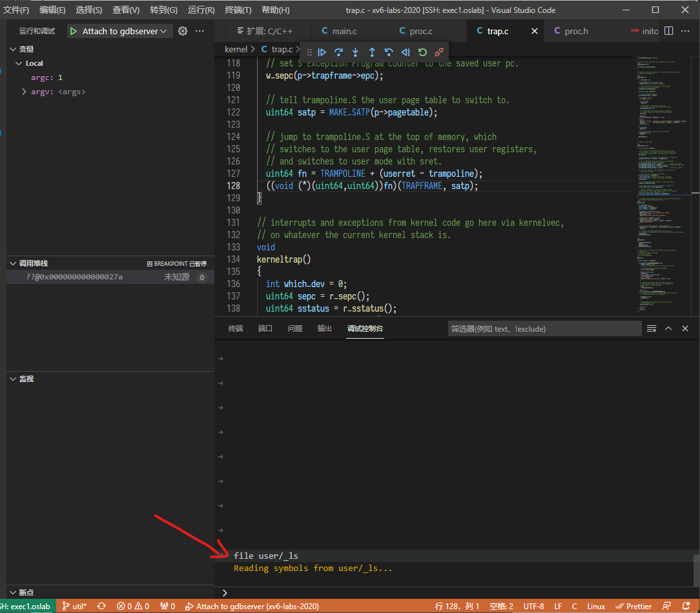The image size is (700, 613).
Task: Start debugging with green play icon
Action: (74, 31)
